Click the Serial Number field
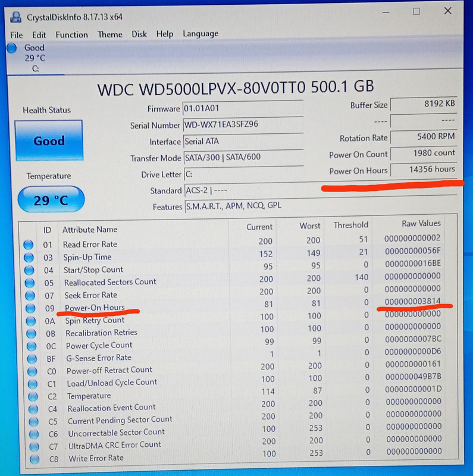 [243, 124]
